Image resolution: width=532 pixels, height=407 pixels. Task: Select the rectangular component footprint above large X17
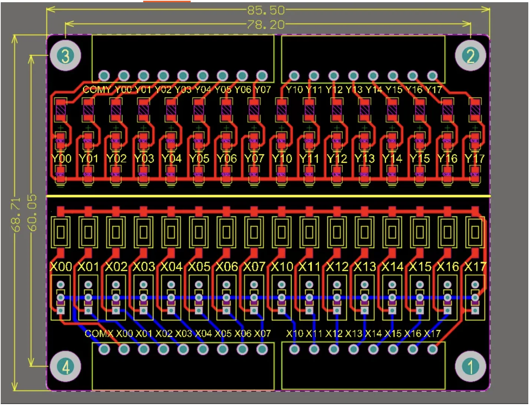[x=475, y=232]
